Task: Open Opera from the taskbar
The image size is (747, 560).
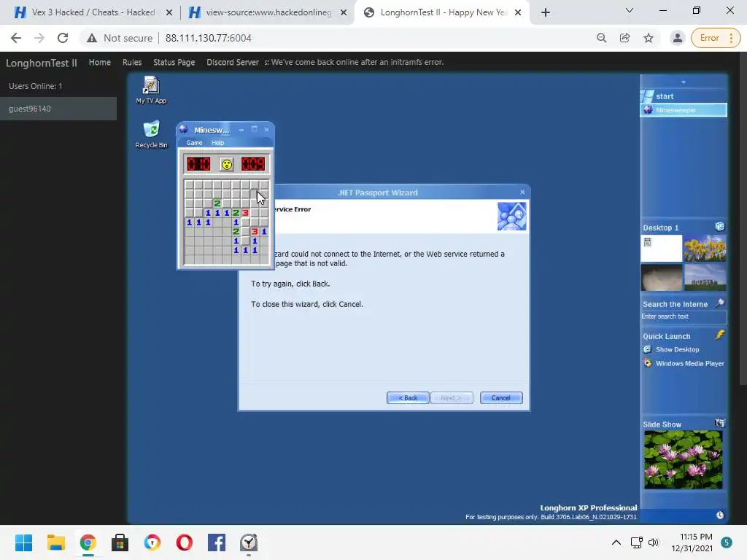Action: pos(185,542)
